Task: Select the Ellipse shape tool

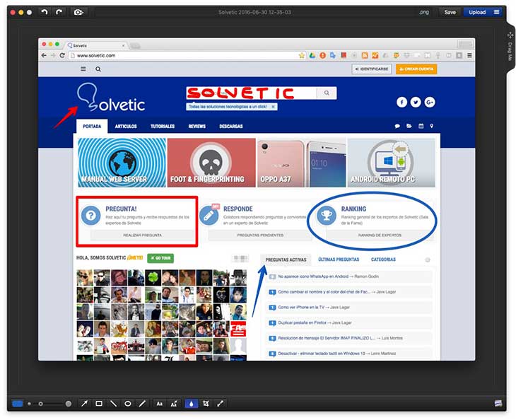Action: [x=128, y=404]
